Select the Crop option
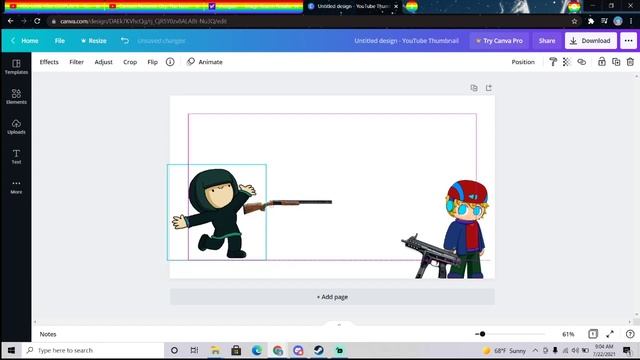640x360 pixels. pyautogui.click(x=130, y=62)
